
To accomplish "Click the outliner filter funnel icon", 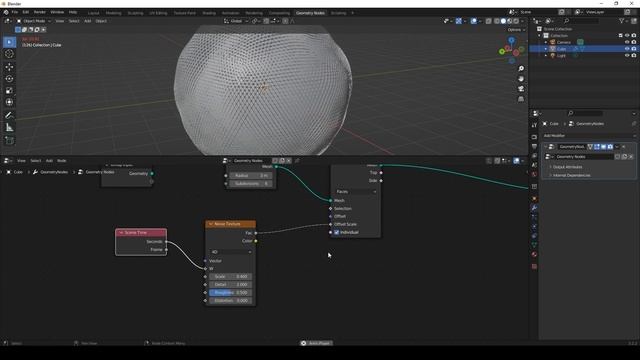I will [621, 20].
